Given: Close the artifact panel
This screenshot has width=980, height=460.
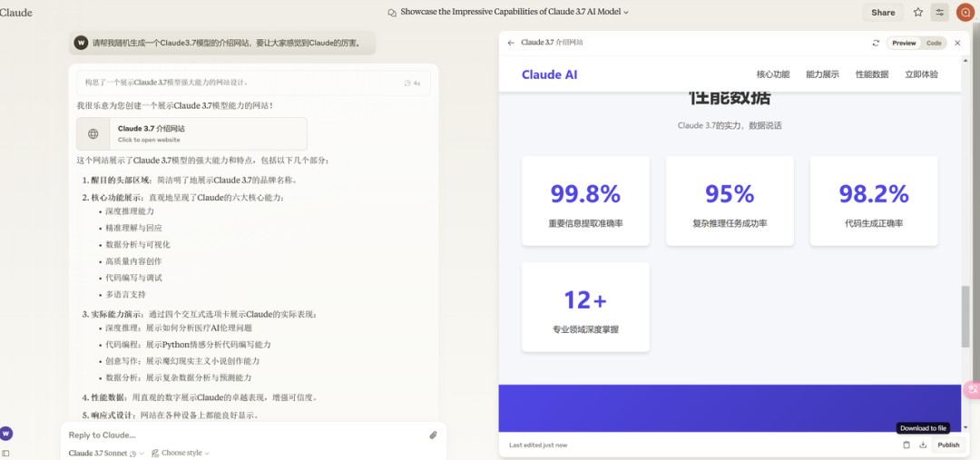Looking at the screenshot, I should click(x=957, y=44).
